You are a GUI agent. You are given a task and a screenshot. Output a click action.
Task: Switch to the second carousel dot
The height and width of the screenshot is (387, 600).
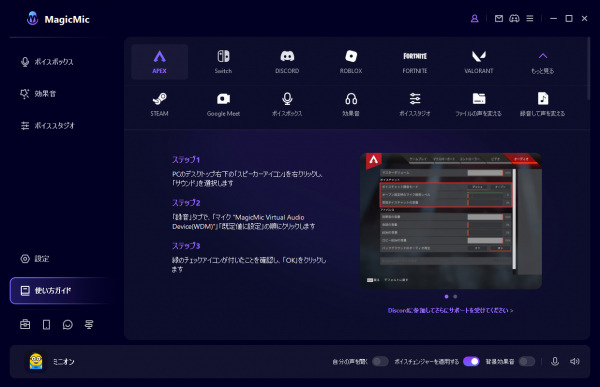[x=455, y=296]
